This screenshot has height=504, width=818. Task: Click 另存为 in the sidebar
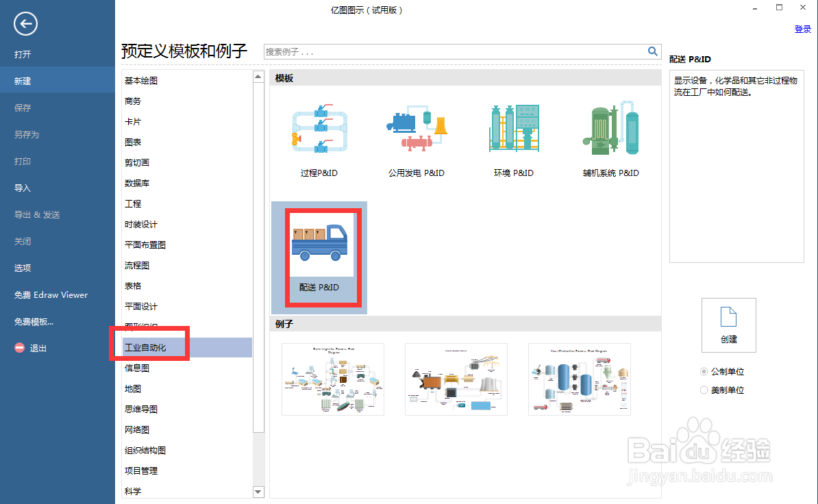[27, 134]
